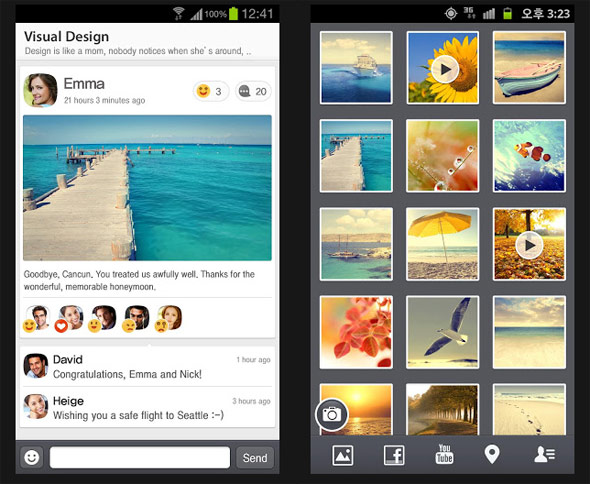The width and height of the screenshot is (590, 484).
Task: Tap the camera icon over the gallery
Action: click(x=331, y=414)
